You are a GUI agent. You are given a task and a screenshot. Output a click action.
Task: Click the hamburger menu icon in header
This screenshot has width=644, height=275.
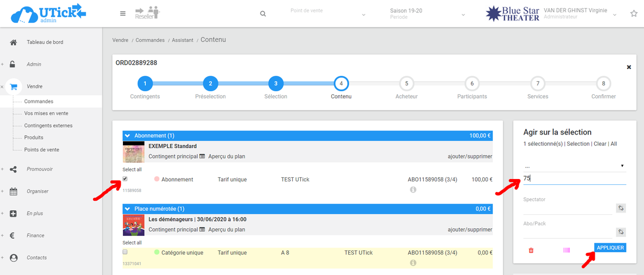click(122, 13)
